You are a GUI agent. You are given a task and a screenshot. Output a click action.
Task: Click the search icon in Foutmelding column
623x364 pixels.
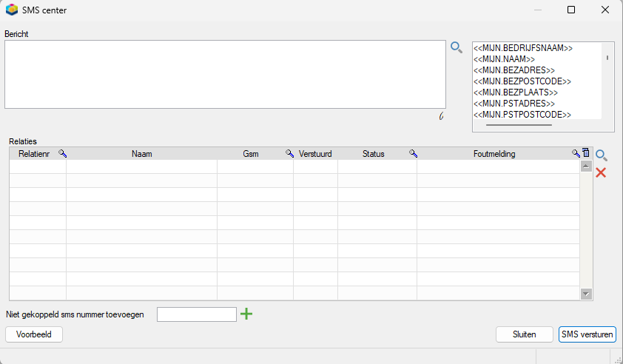pyautogui.click(x=576, y=153)
